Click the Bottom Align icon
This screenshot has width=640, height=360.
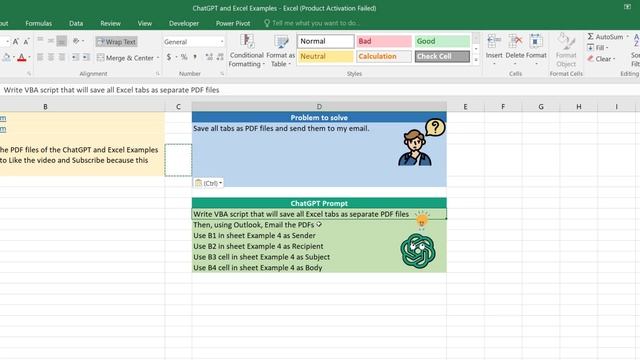(62, 41)
